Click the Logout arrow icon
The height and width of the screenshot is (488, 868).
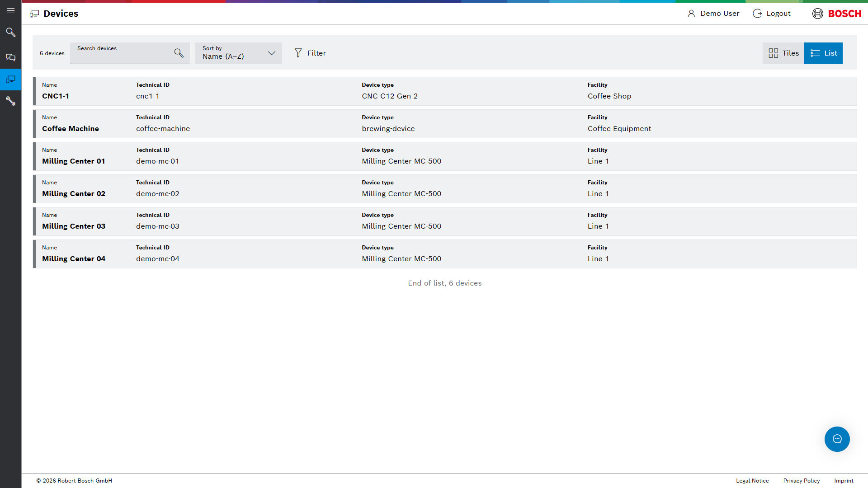pyautogui.click(x=757, y=14)
